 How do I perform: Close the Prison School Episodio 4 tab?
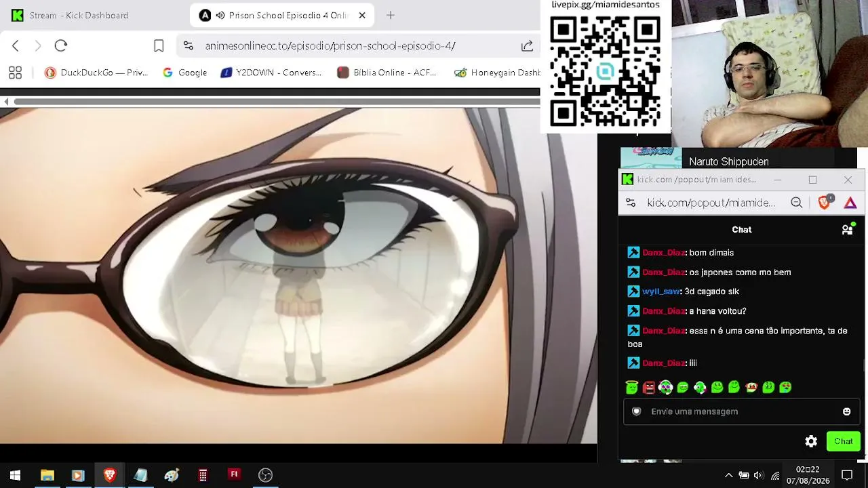click(362, 15)
